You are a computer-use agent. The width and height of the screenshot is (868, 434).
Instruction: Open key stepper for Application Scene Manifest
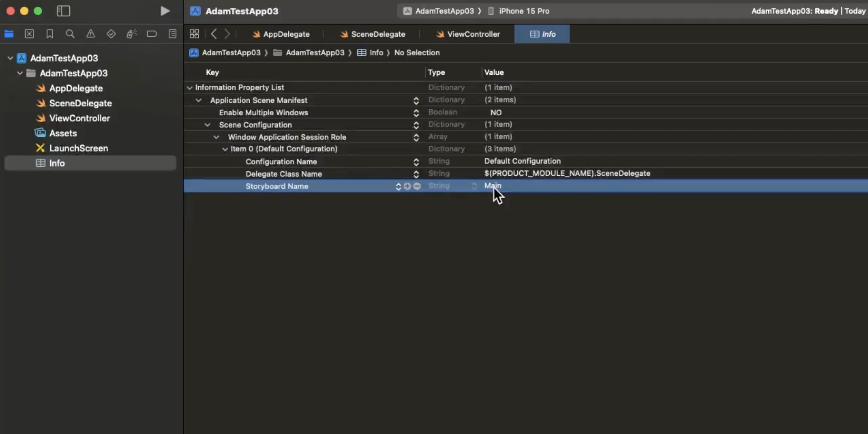pos(416,101)
